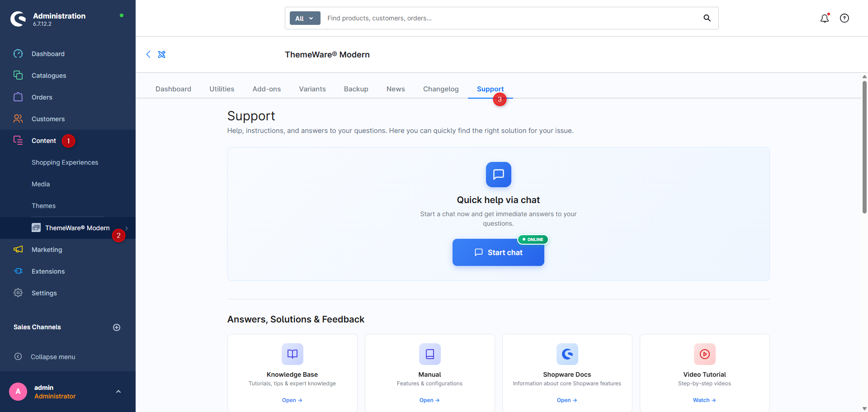Screen dimensions: 868x412
Task: Open the notifications bell
Action: (825, 18)
